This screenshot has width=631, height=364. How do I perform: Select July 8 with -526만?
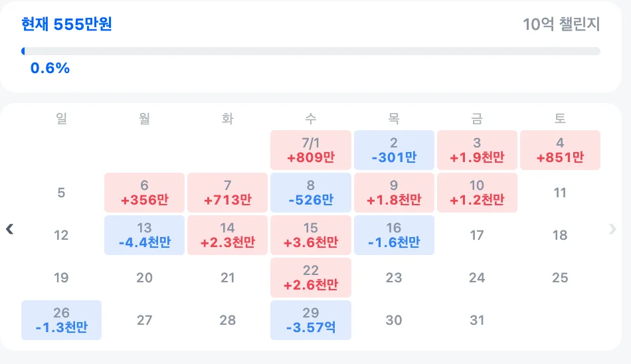(311, 193)
